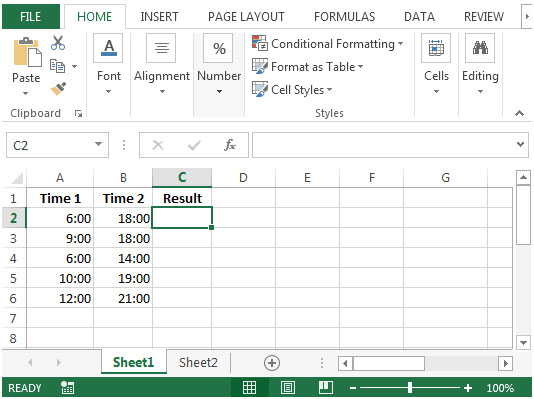534x399 pixels.
Task: Click the Insert Function fx icon
Action: click(230, 145)
